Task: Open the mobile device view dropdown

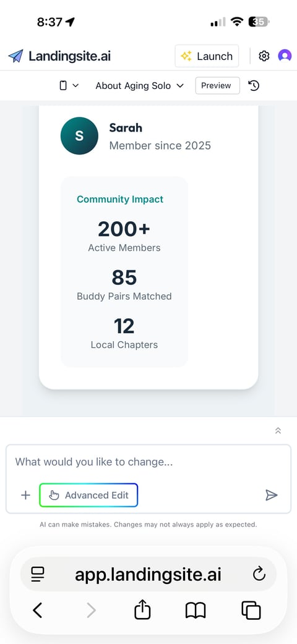Action: click(69, 85)
